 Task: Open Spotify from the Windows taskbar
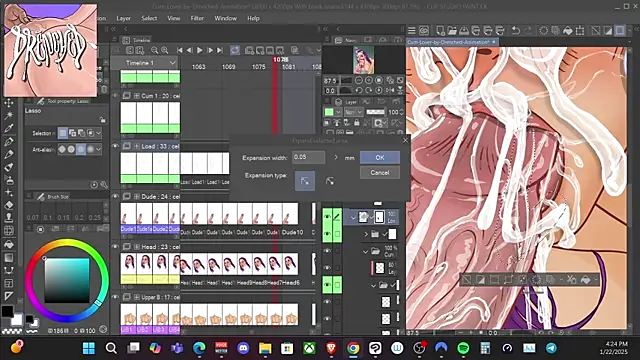tap(463, 348)
